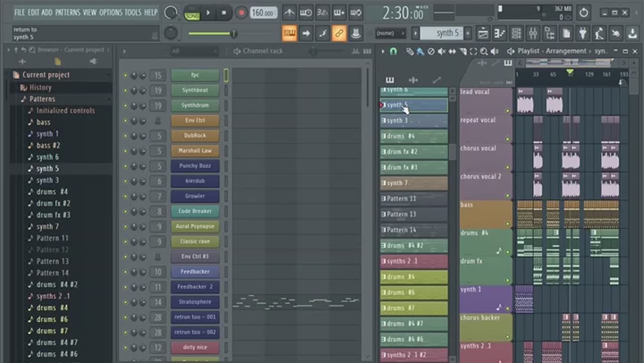Image resolution: width=644 pixels, height=363 pixels.
Task: Click the Zoom tool in Playlist toolbar
Action: [x=484, y=51]
